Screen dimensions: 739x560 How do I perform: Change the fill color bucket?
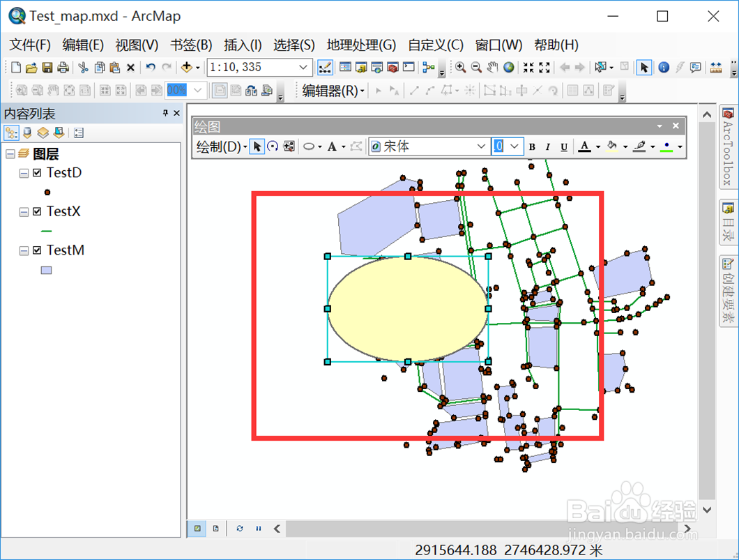pos(611,146)
